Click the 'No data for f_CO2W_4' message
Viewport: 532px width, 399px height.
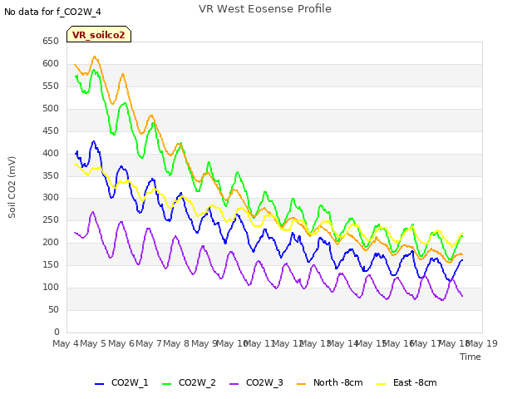pyautogui.click(x=52, y=12)
